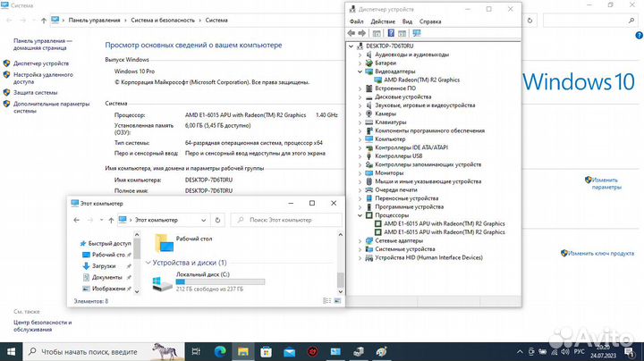Open the notification center icon in the taskbar
The image size is (644, 361).
(x=629, y=351)
